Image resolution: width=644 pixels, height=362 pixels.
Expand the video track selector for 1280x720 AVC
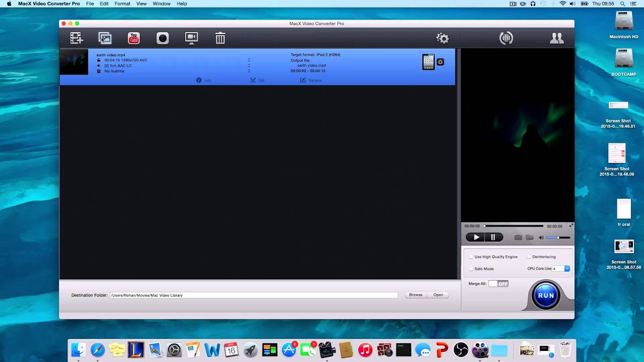[249, 60]
